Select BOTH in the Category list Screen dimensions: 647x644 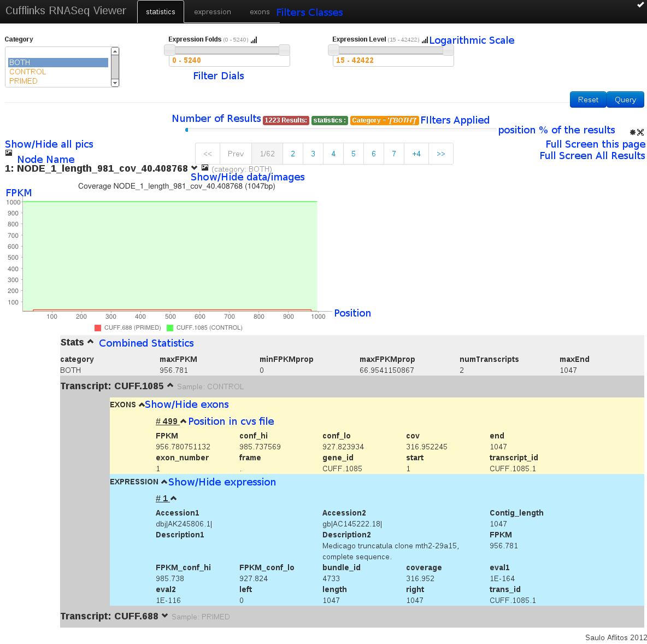pos(58,62)
